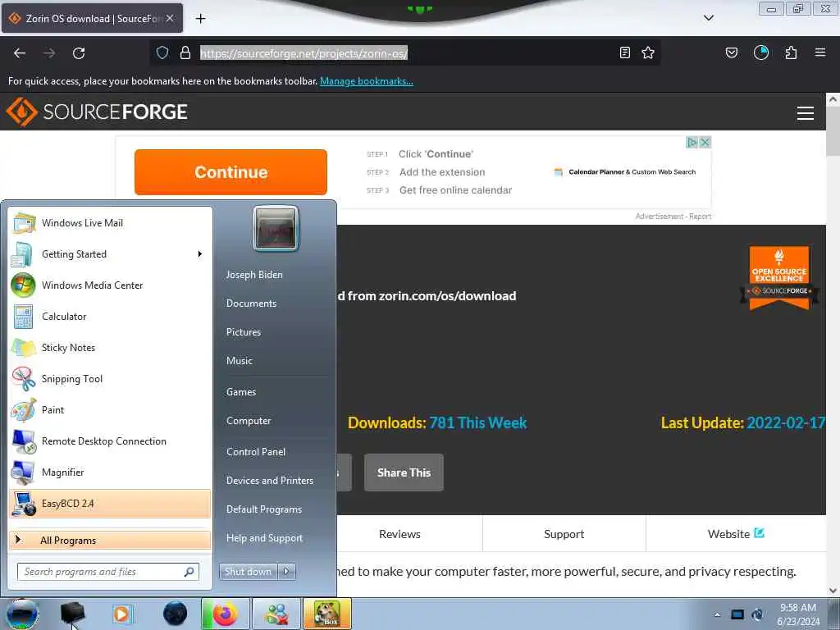The height and width of the screenshot is (630, 840).
Task: Bookmark this page with the star
Action: 648,52
